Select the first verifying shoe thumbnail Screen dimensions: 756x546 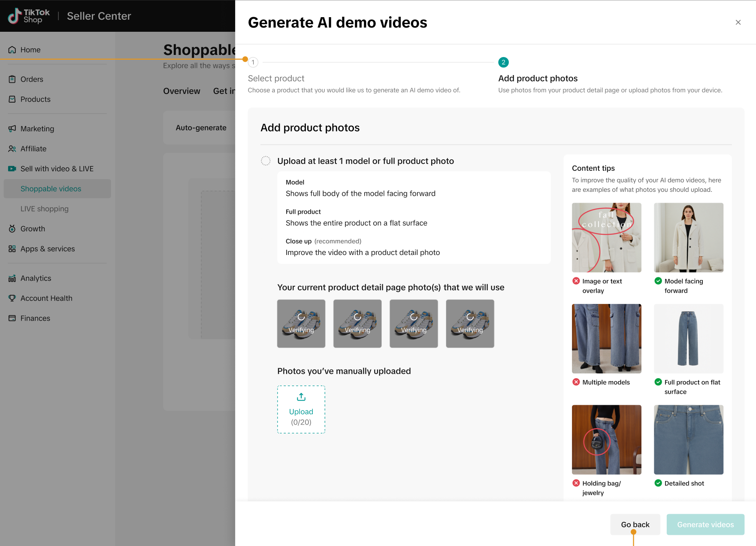301,324
